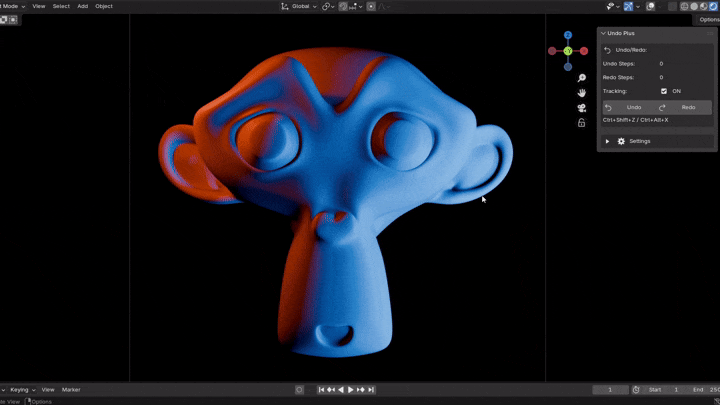Image resolution: width=720 pixels, height=405 pixels.
Task: Open the timeline View menu
Action: (48, 390)
